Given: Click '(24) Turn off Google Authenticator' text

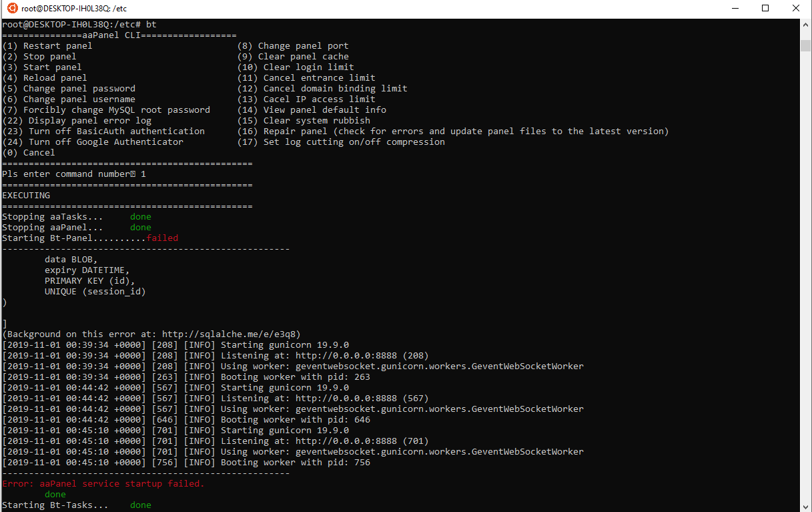Looking at the screenshot, I should click(93, 142).
